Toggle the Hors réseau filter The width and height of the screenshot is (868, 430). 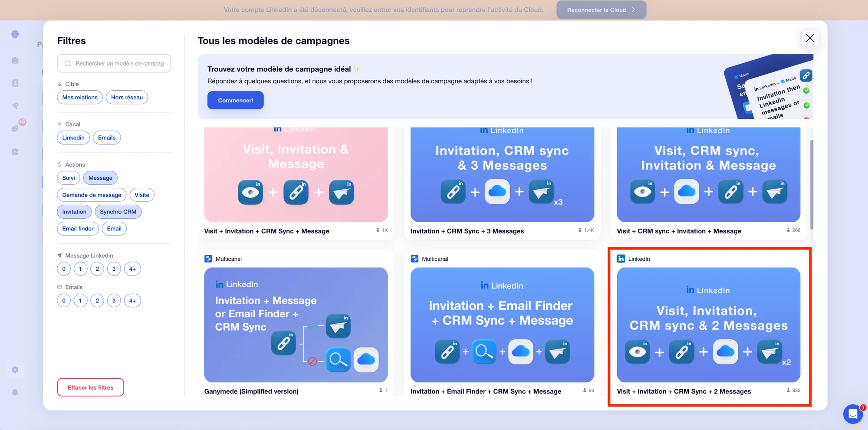tap(127, 98)
